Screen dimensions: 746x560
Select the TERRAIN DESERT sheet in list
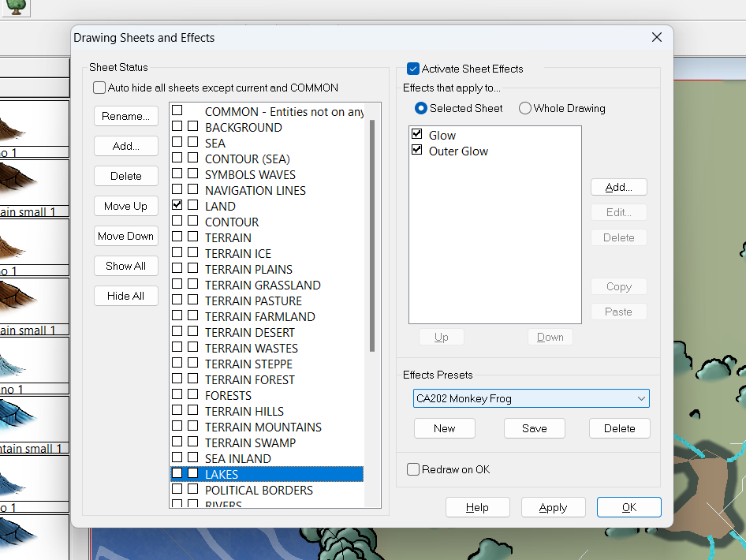249,332
